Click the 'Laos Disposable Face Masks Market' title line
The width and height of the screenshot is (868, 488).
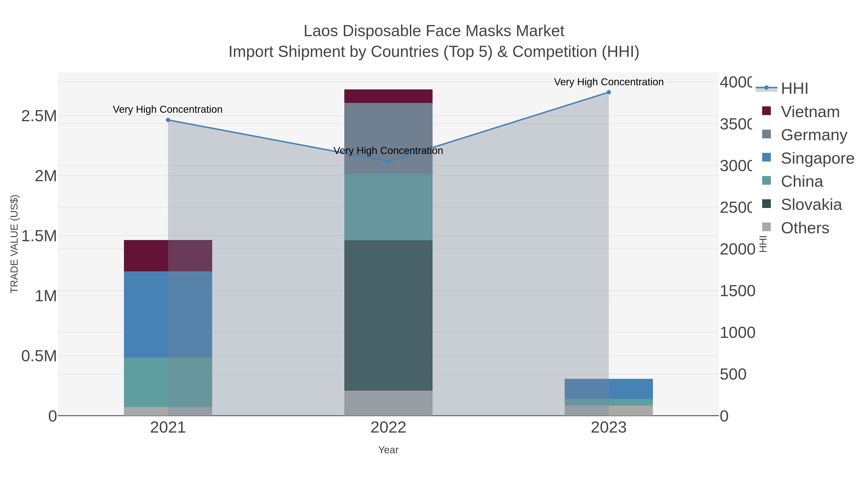tap(434, 31)
